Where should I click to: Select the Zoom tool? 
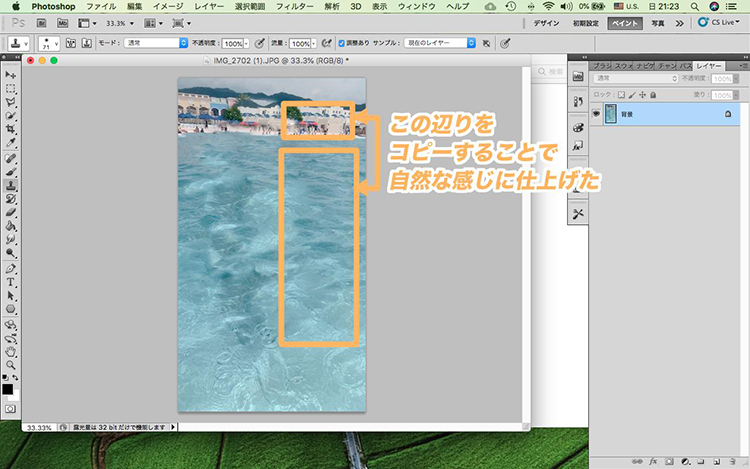coord(11,365)
